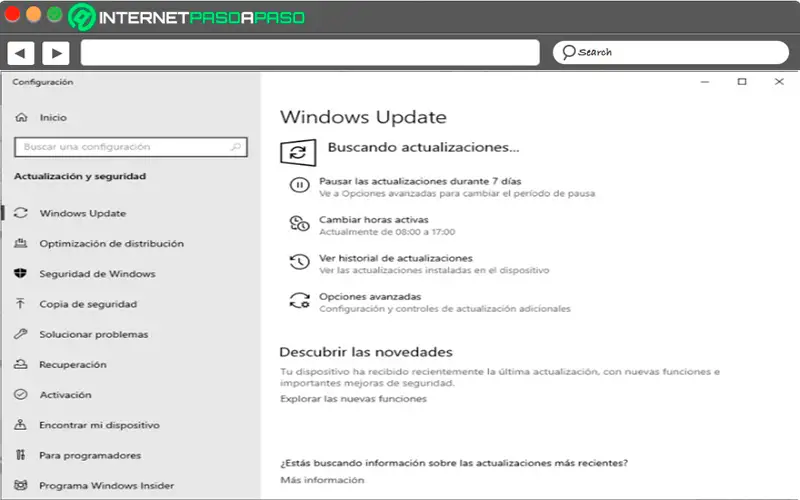Image resolution: width=800 pixels, height=500 pixels.
Task: Go forward with the right arrow button
Action: [56, 53]
